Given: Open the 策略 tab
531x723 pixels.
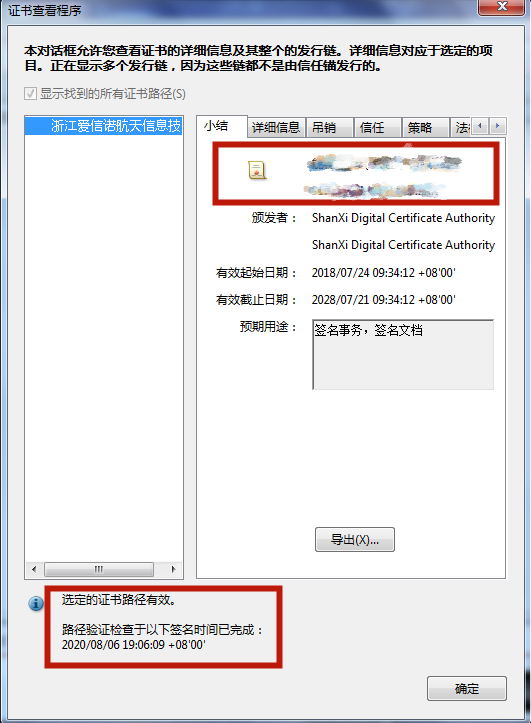Looking at the screenshot, I should pos(425,127).
